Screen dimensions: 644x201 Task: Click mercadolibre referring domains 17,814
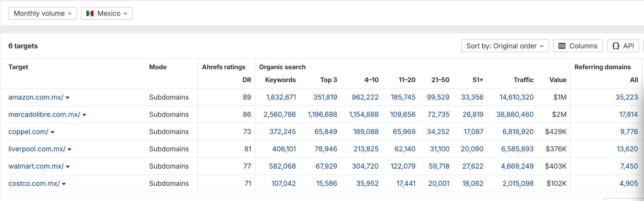pyautogui.click(x=629, y=114)
